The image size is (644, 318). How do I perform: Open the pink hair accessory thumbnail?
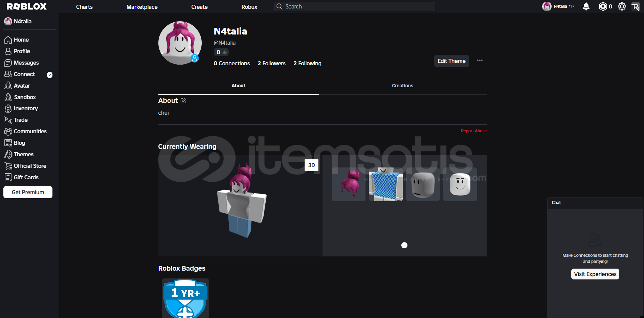349,184
